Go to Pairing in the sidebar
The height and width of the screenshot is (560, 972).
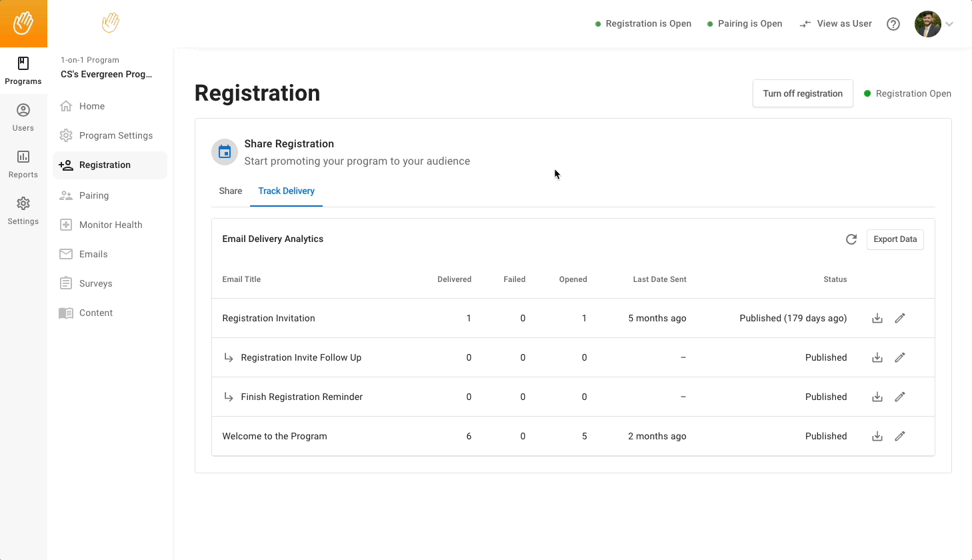[94, 195]
